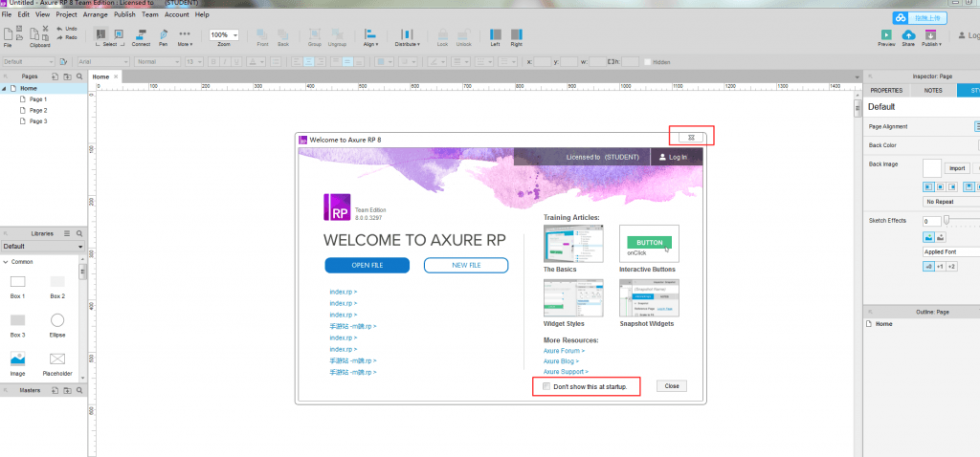This screenshot has height=457, width=980.
Task: Click the Group icon
Action: 315,33
